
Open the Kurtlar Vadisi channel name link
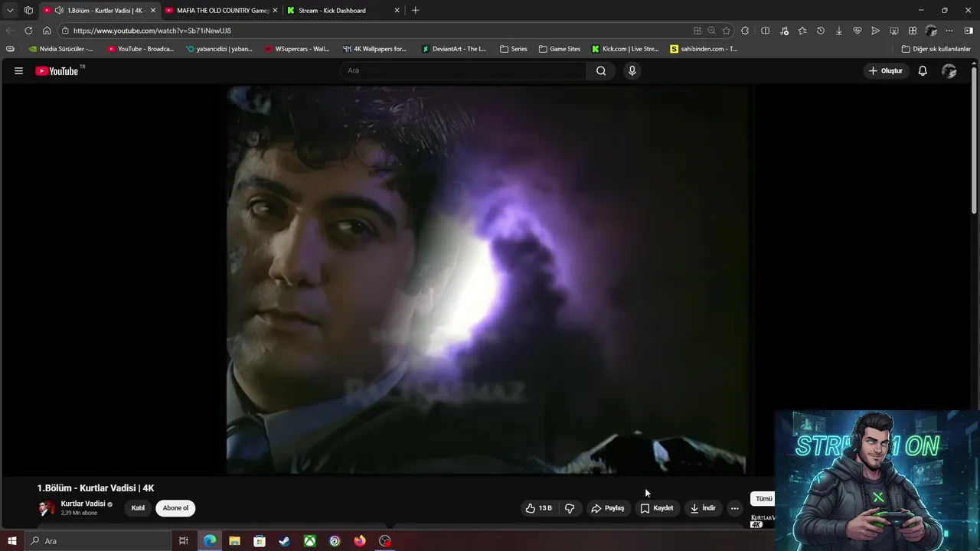(x=83, y=504)
